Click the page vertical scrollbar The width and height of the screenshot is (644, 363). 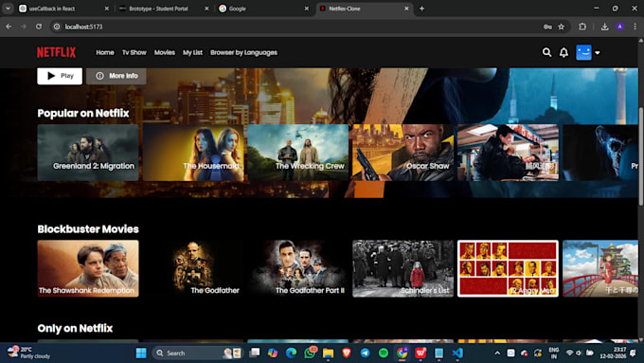[x=640, y=156]
